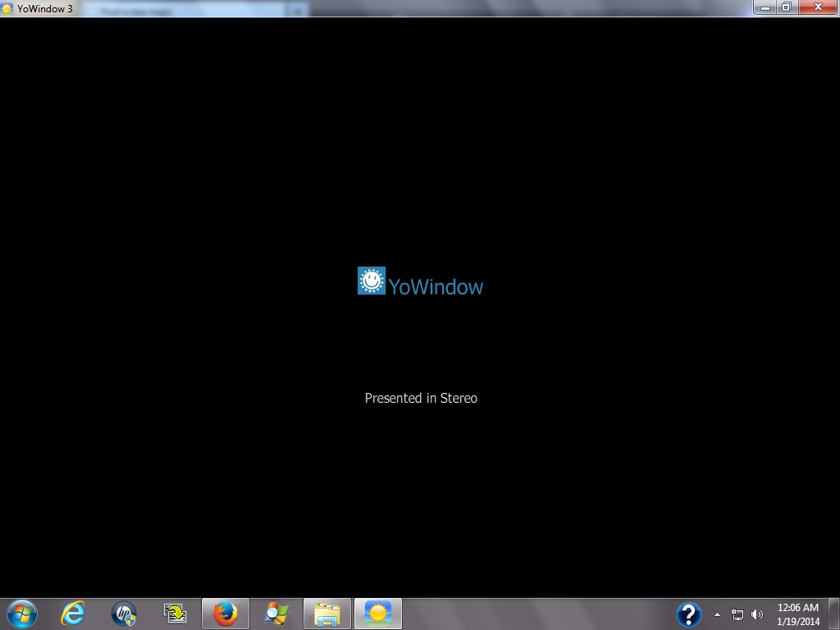
Task: Open the network status tray icon
Action: (x=737, y=614)
